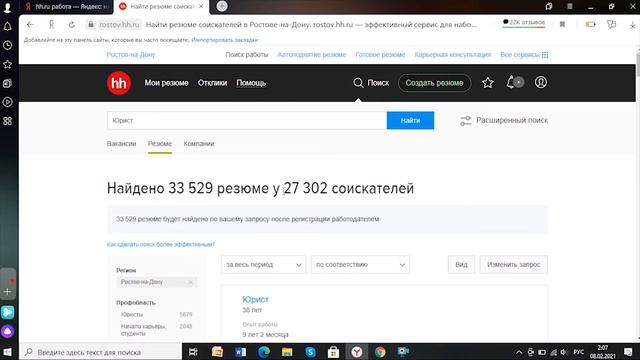Select the Резюме tab
The width and height of the screenshot is (640, 360).
tap(160, 144)
